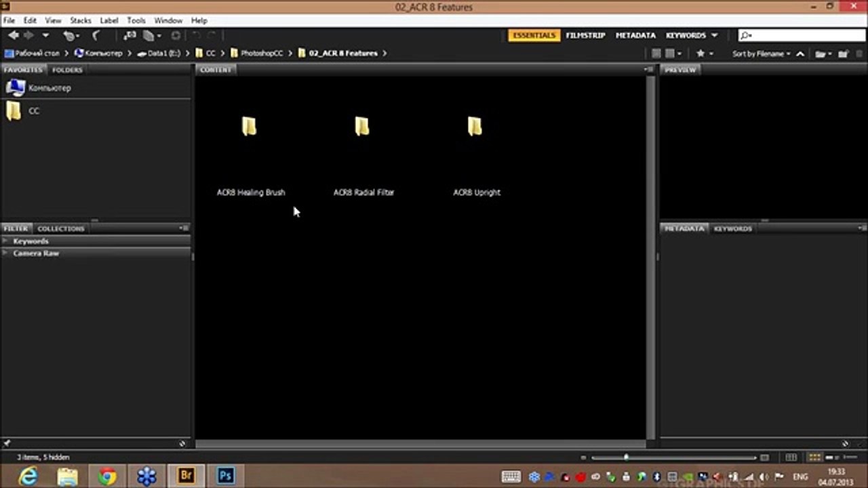Screen dimensions: 868x488
Task: Click the get photos from camera icon
Action: point(131,35)
